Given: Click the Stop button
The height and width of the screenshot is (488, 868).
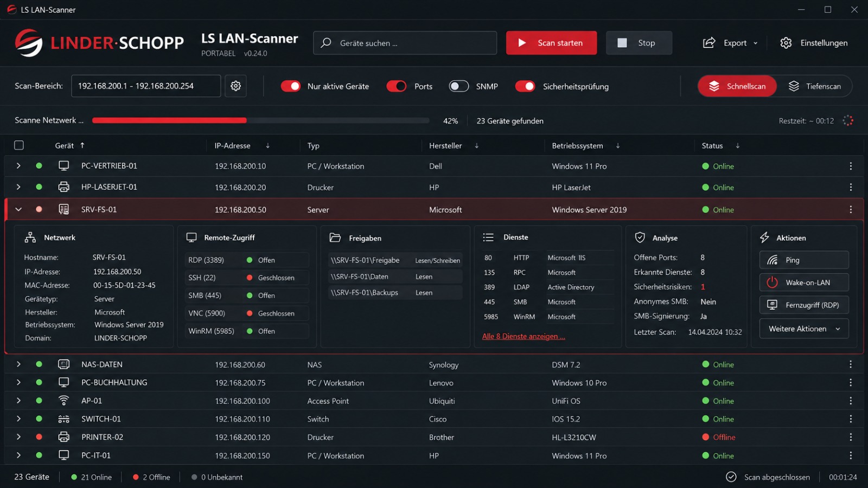Looking at the screenshot, I should coord(639,43).
